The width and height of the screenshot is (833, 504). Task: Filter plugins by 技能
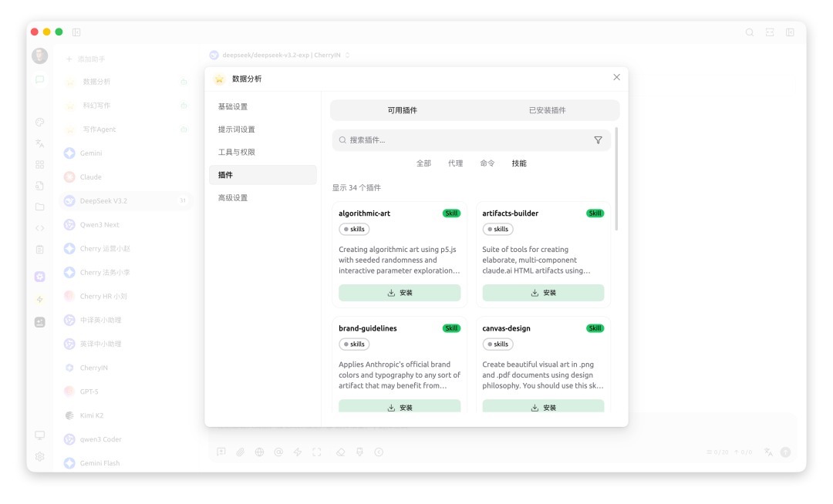pyautogui.click(x=519, y=163)
